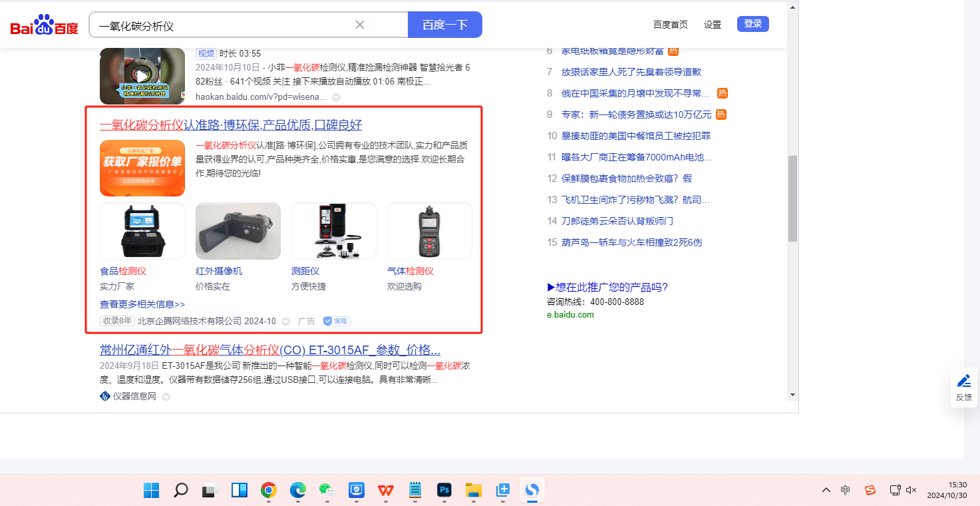Screen dimensions: 980x506
Task: Open the ad title 一氧化碳分析仪认准路·博环保
Action: point(231,125)
